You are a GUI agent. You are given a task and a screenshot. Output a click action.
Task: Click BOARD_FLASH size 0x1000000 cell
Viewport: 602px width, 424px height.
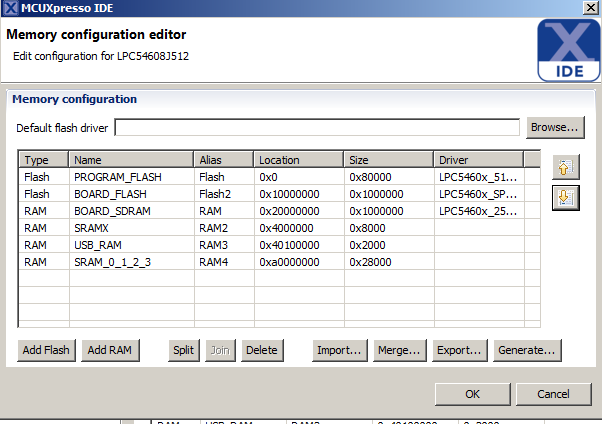(389, 194)
